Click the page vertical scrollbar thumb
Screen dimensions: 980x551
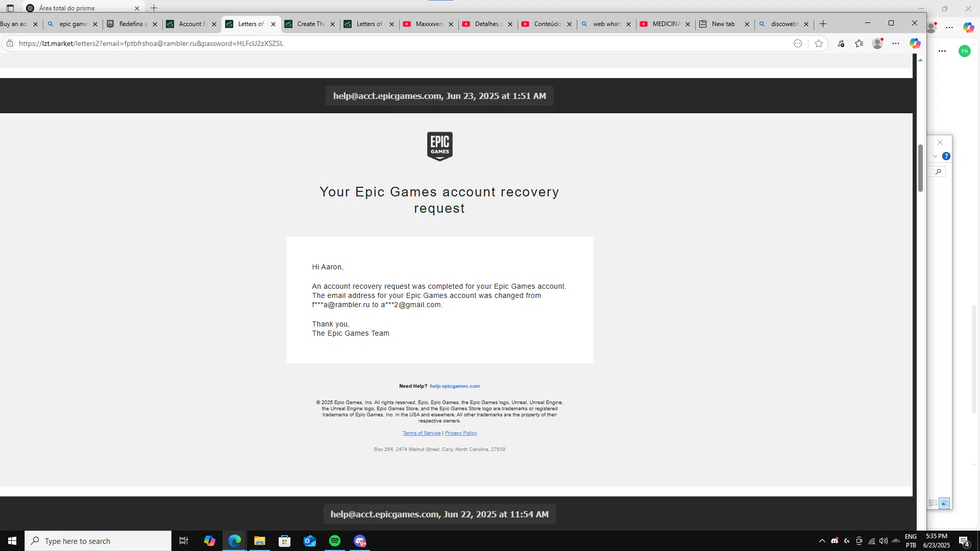[920, 168]
